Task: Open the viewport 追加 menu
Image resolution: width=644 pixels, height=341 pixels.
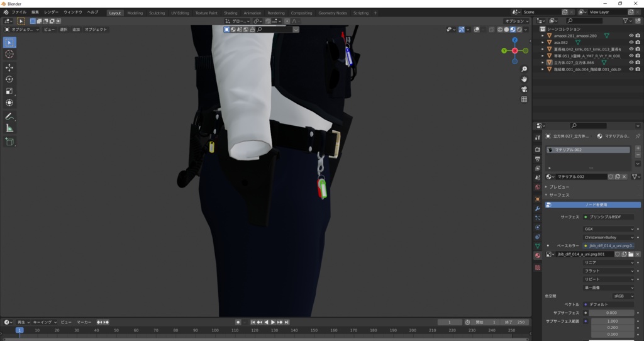Action: tap(76, 30)
